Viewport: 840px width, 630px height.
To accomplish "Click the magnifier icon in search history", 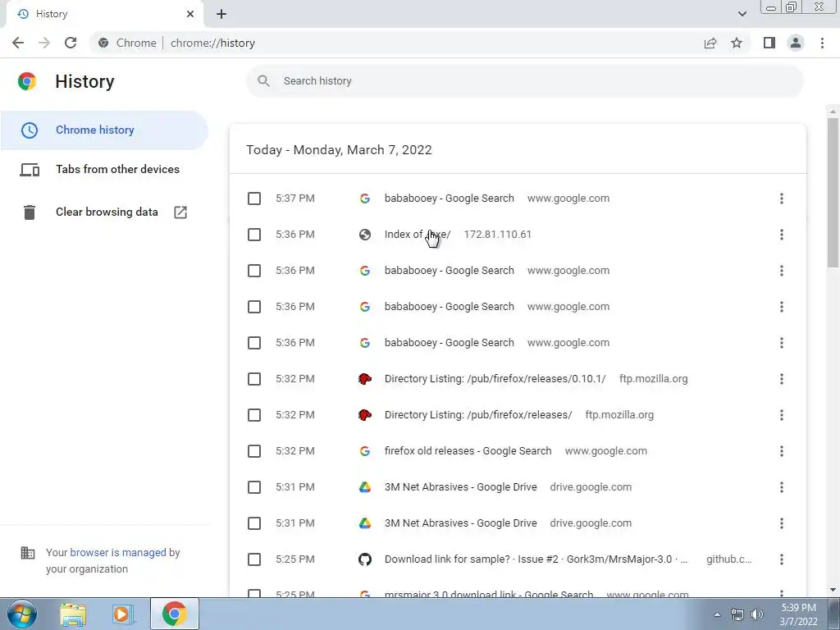I will tap(263, 81).
